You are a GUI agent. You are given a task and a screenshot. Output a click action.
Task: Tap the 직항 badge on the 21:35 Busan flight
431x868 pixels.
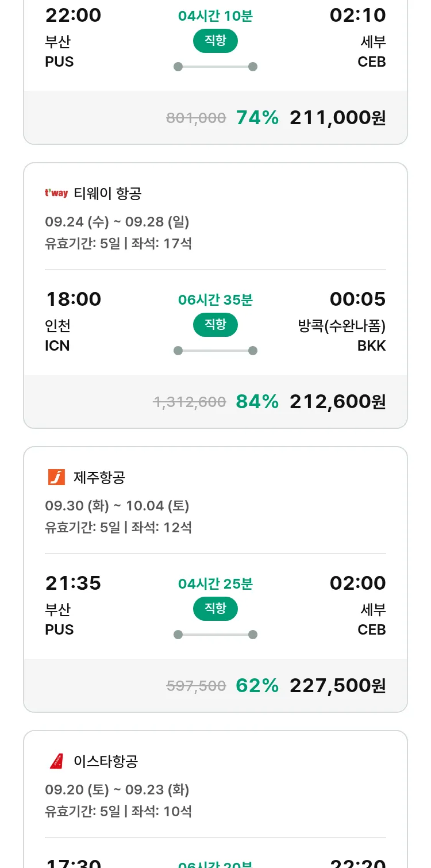tap(215, 609)
